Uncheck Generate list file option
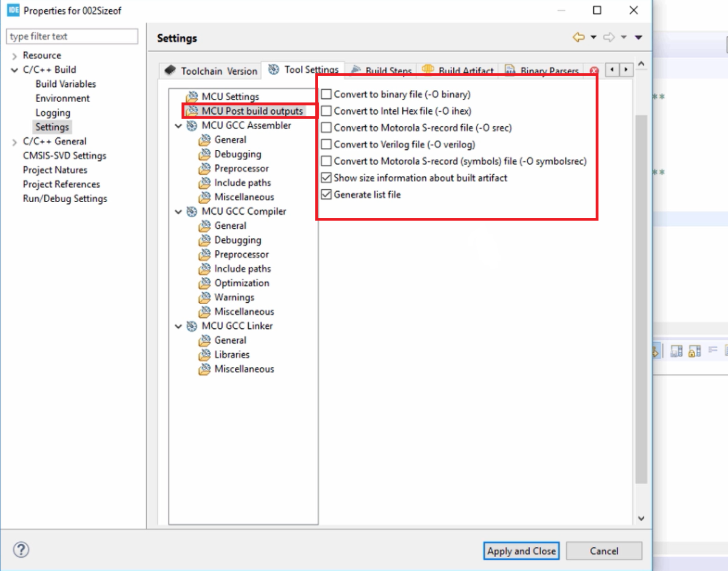728x571 pixels. (x=326, y=195)
